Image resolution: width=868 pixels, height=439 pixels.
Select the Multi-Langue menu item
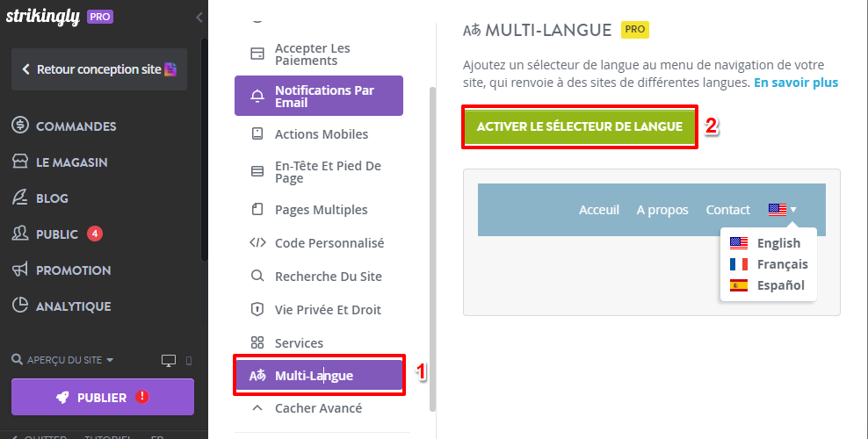(x=319, y=376)
